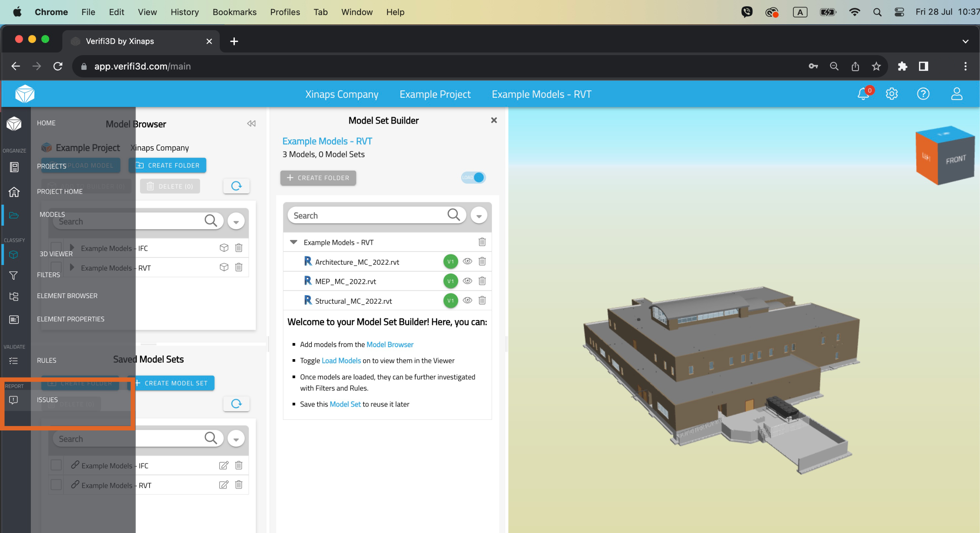Delete Example Models - RVT folder in browser
This screenshot has width=980, height=533.
pos(238,268)
